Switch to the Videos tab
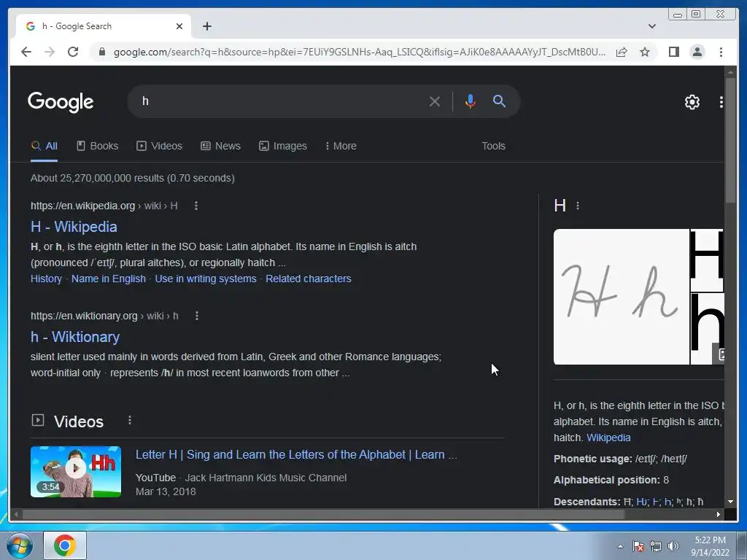This screenshot has height=560, width=747. coord(159,146)
